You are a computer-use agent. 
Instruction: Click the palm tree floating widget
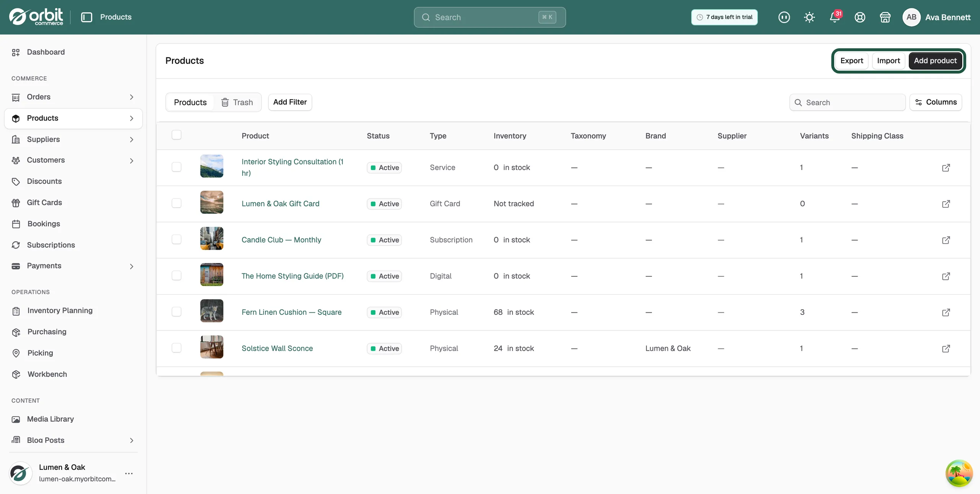(x=959, y=473)
